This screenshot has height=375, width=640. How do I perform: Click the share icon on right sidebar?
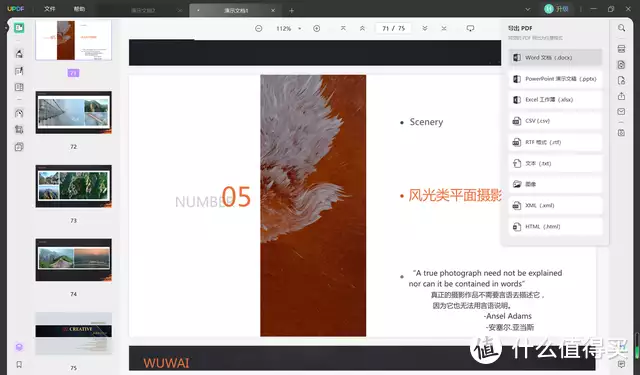coord(621,96)
